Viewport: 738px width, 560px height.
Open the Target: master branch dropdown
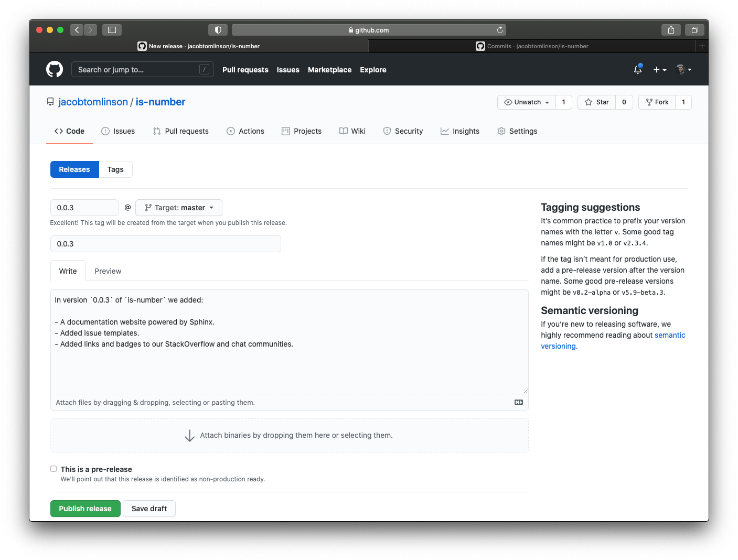(x=178, y=207)
